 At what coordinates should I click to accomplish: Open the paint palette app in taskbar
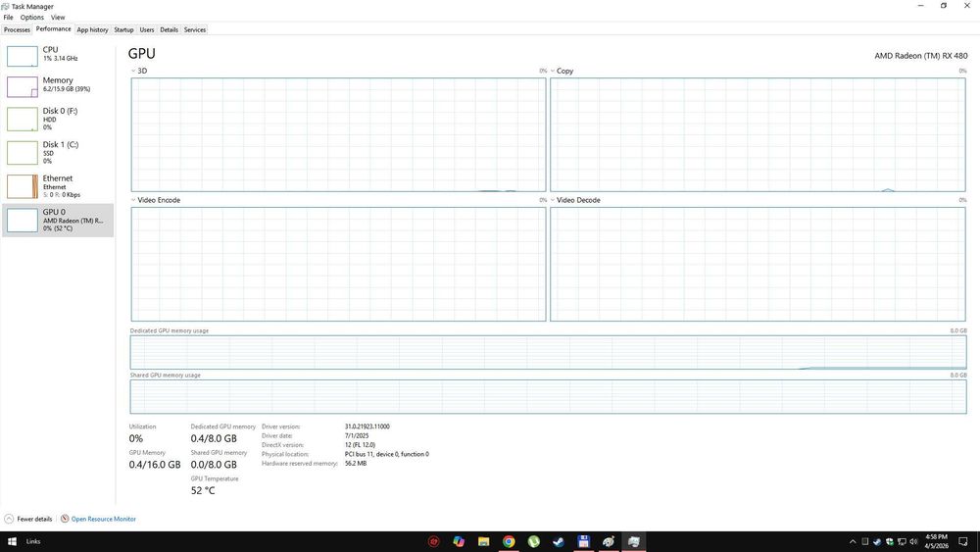tap(609, 541)
